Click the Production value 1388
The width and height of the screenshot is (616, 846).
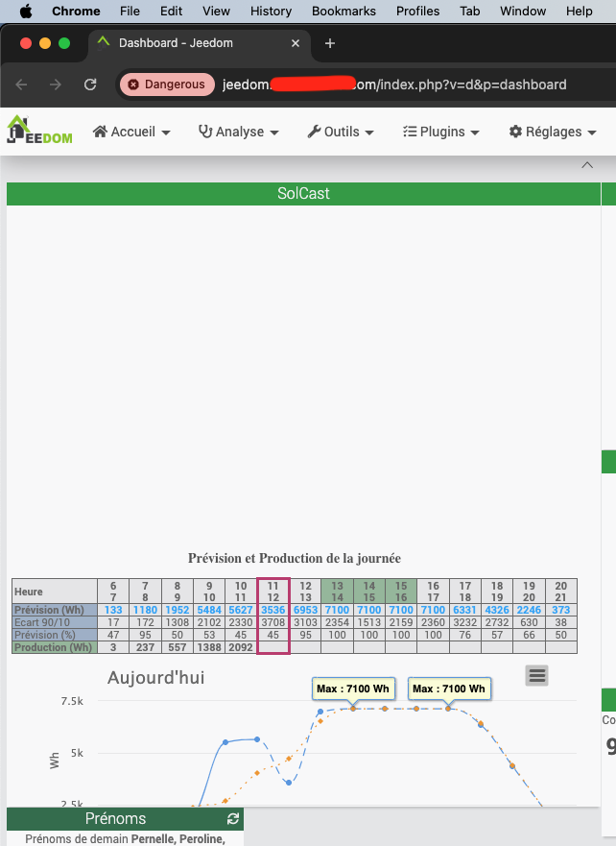tap(209, 647)
